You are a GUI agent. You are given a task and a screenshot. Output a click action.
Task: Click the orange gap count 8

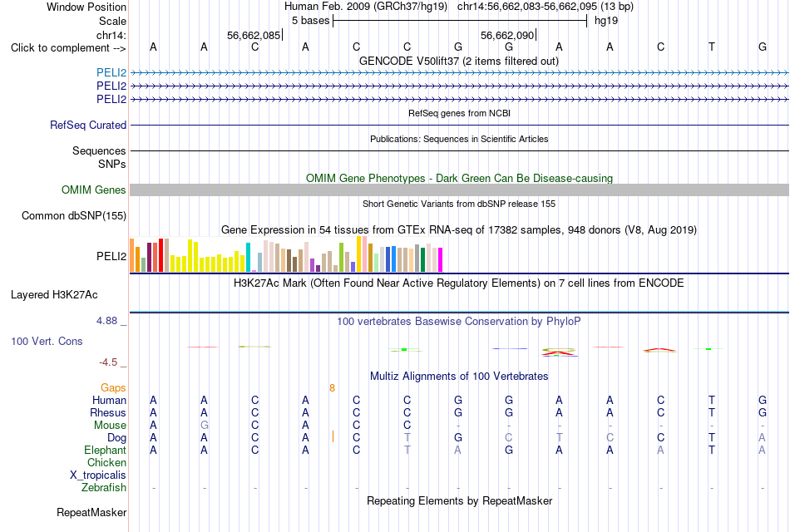click(332, 388)
